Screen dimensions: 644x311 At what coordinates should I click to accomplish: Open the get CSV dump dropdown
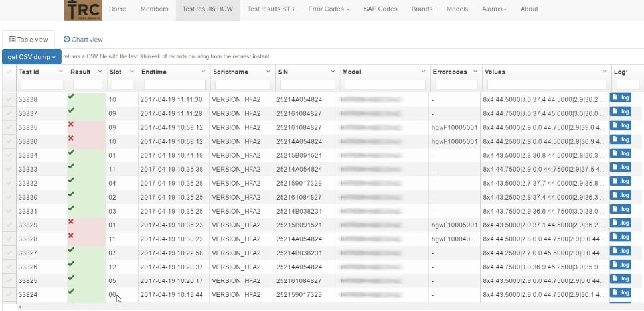coord(32,56)
